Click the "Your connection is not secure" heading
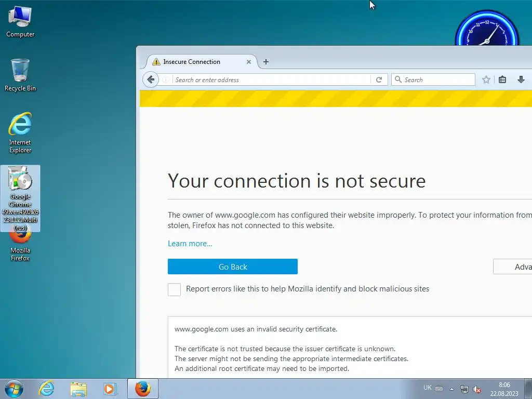Viewport: 532px width, 399px height. point(297,181)
